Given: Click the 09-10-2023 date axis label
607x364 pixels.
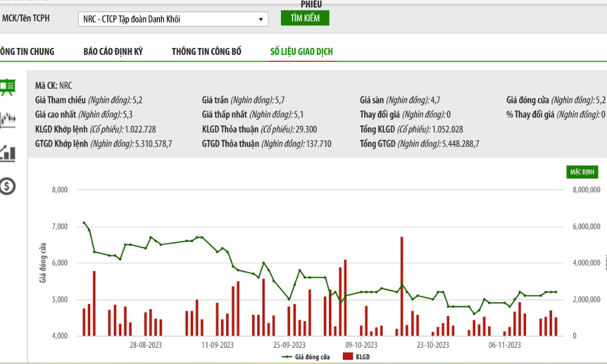Looking at the screenshot, I should click(361, 345).
